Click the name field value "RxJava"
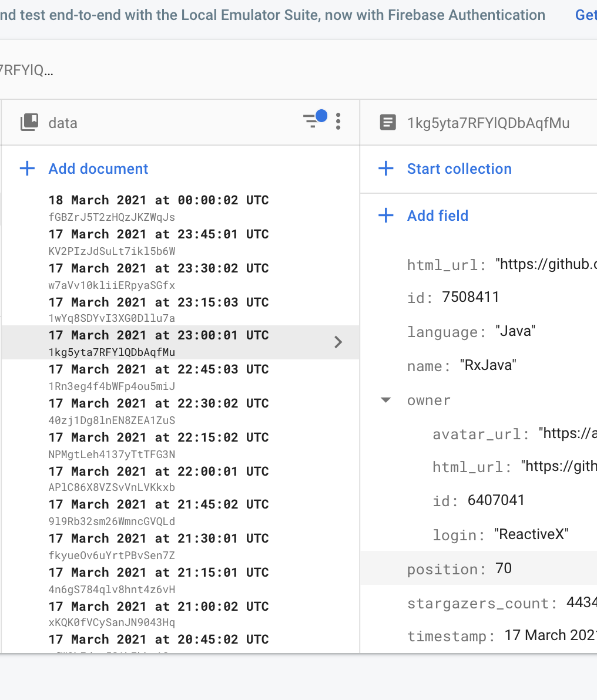 (488, 365)
